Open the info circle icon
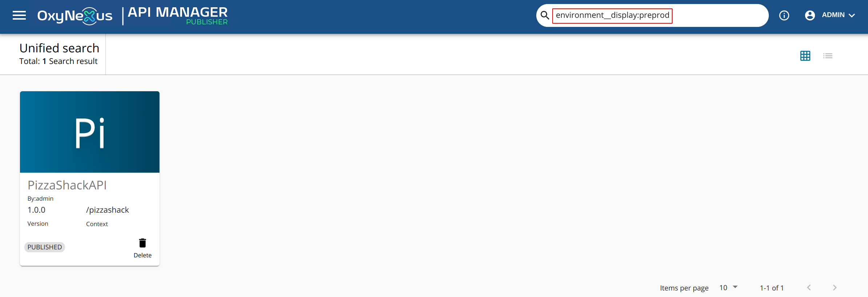Screen dimensions: 868x297 pyautogui.click(x=784, y=15)
